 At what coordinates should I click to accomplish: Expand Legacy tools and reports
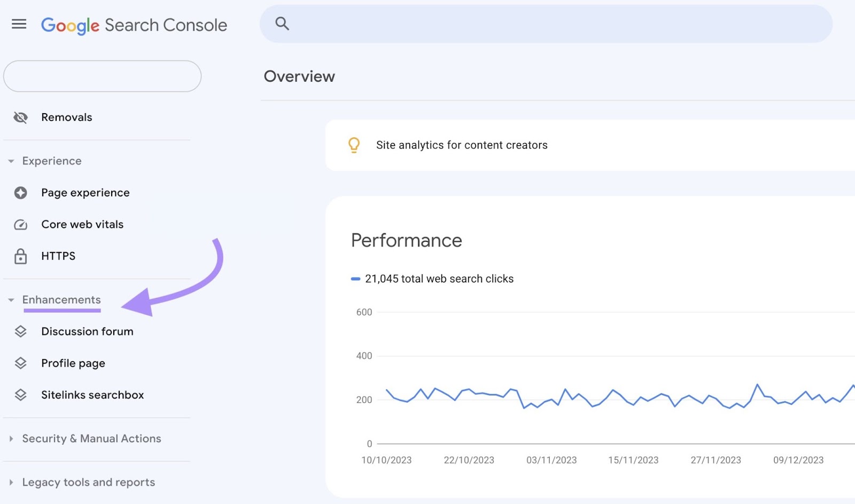tap(11, 482)
